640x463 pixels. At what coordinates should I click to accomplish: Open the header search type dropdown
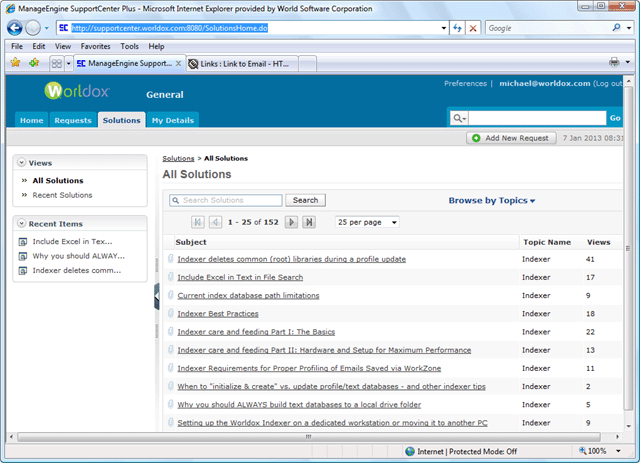[459, 118]
